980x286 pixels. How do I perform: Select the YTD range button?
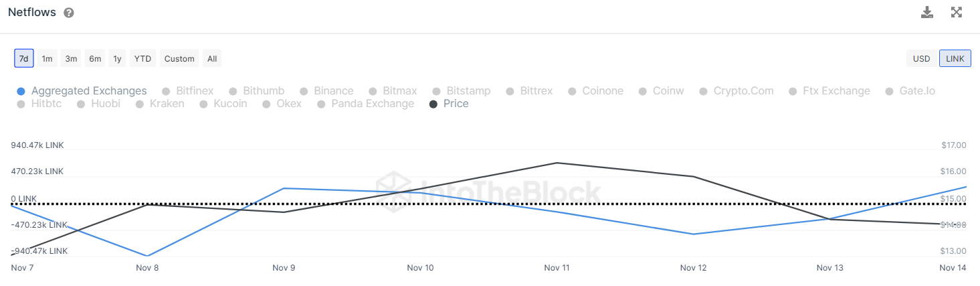coord(142,59)
